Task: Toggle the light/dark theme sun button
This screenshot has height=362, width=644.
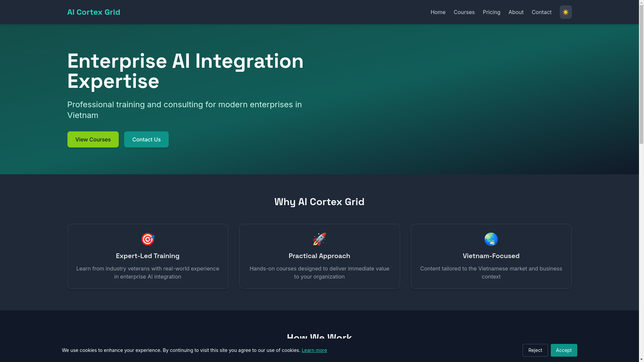Action: 566,12
